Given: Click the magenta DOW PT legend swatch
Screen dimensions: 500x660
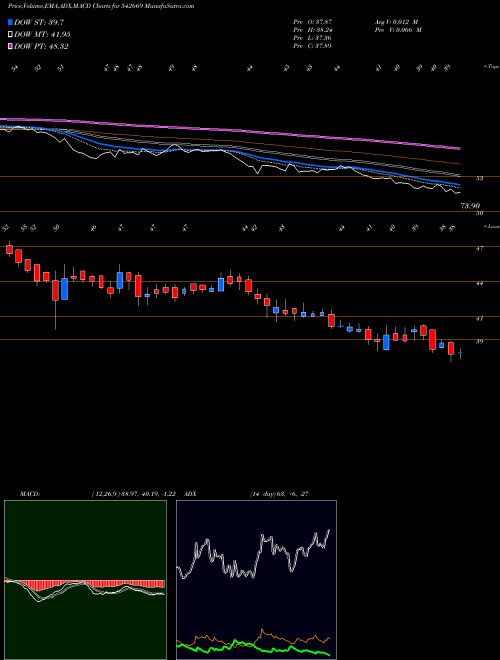Looking at the screenshot, I should coord(10,46).
